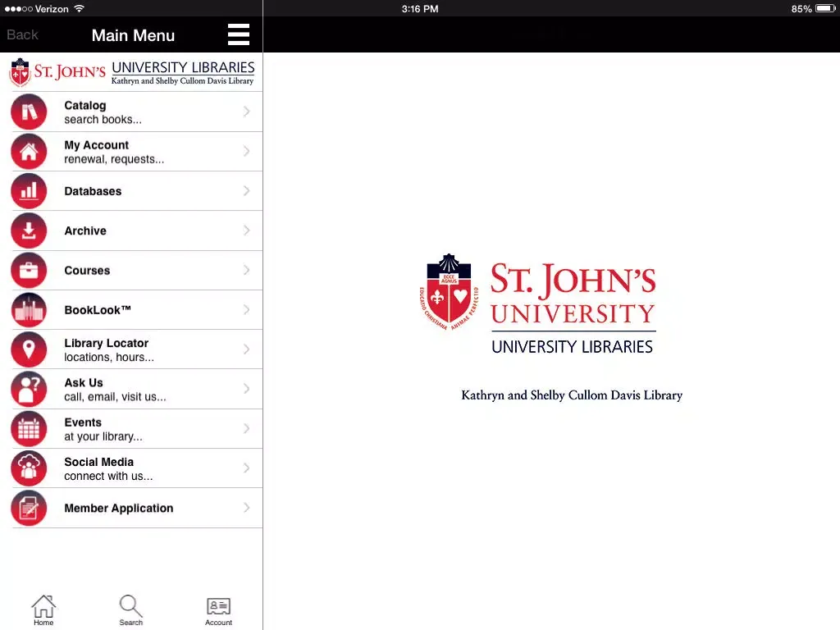Open Events label text
The height and width of the screenshot is (630, 840).
coord(83,422)
